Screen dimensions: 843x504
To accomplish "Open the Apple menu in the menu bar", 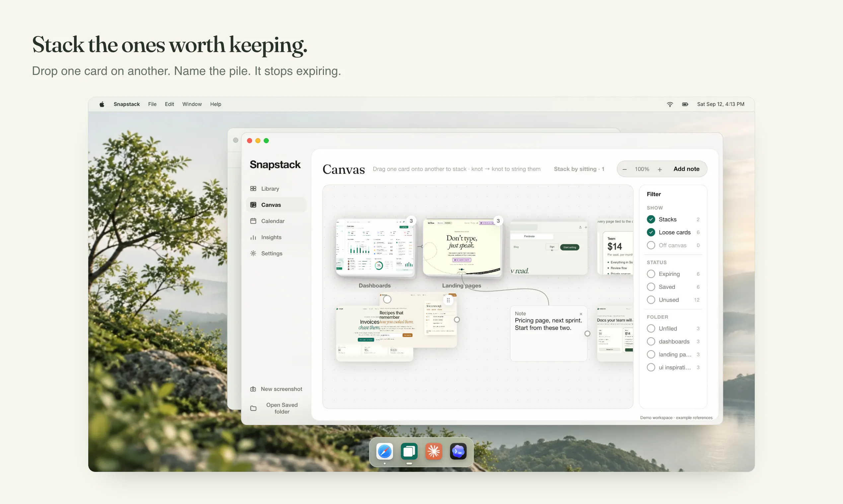I will click(102, 104).
